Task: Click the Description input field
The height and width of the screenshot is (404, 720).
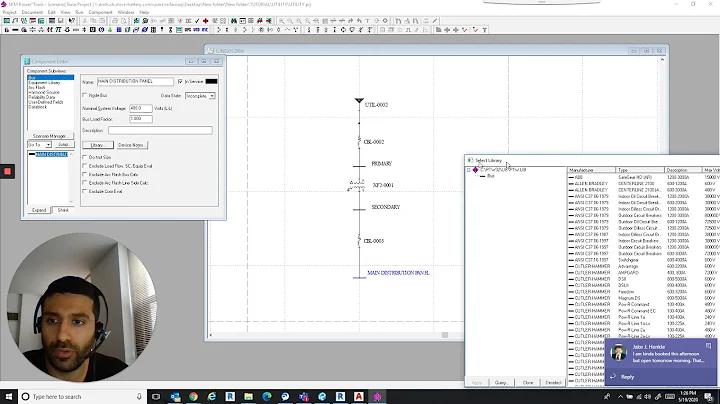Action: (160, 130)
